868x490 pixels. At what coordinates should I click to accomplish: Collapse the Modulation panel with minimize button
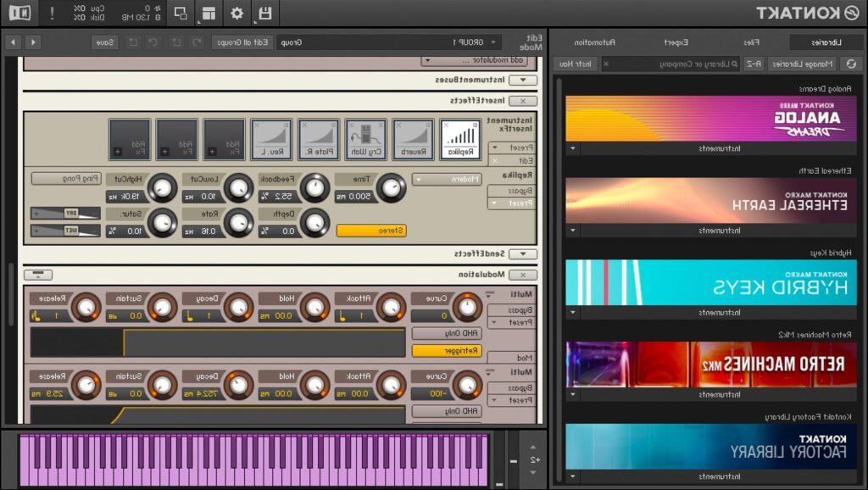38,275
